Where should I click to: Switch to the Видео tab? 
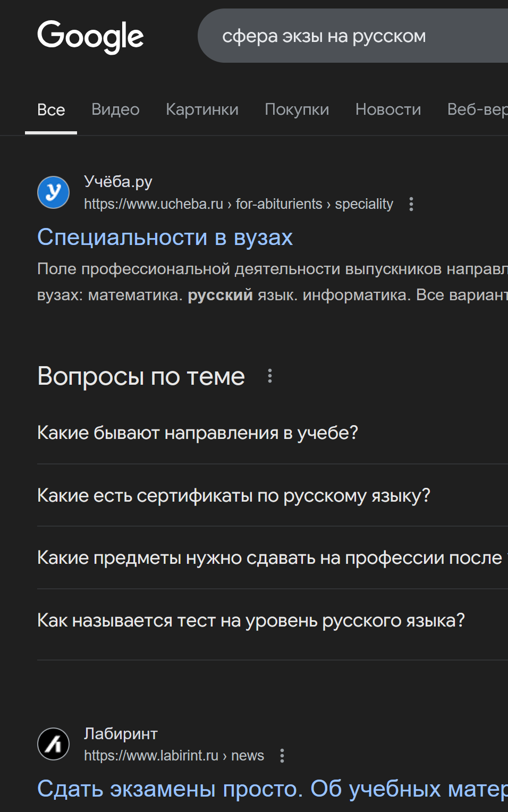(115, 109)
